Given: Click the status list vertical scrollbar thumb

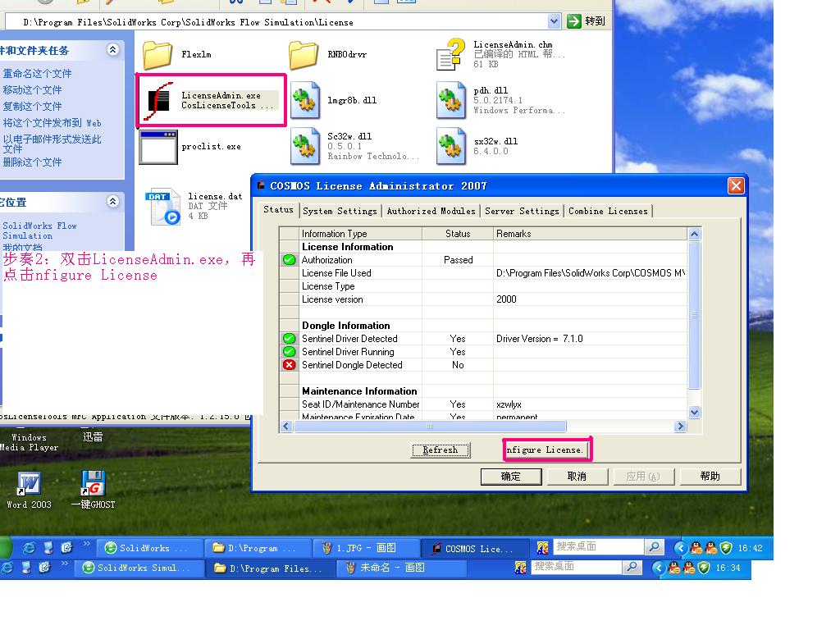Looking at the screenshot, I should coord(694,315).
